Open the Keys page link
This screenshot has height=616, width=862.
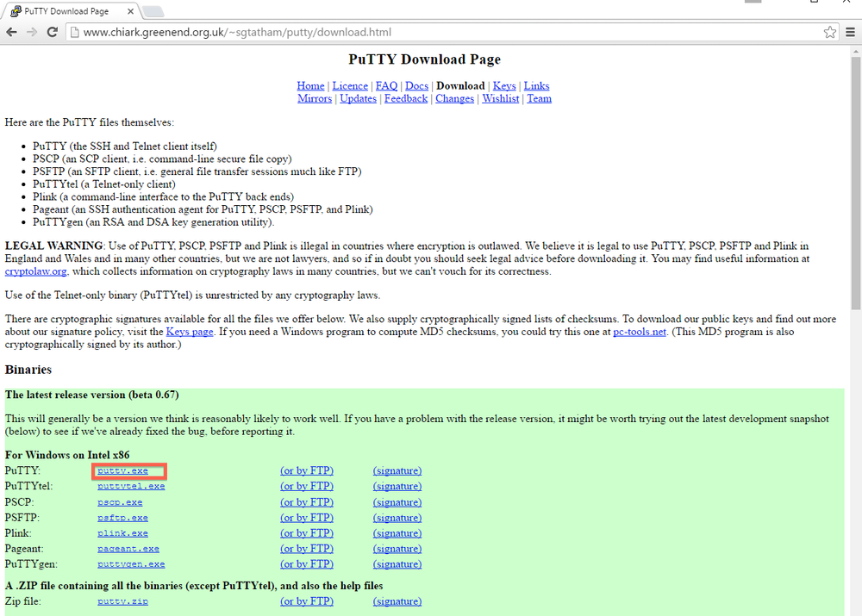(190, 332)
